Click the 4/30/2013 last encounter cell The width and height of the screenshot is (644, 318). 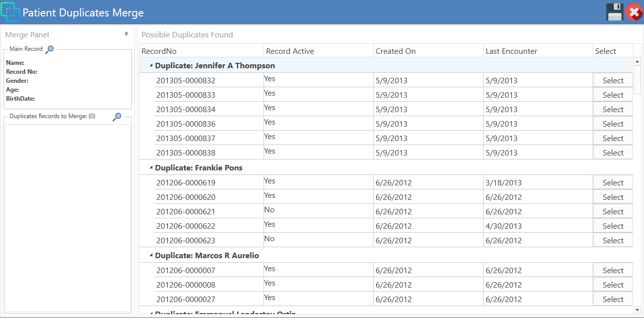point(538,226)
